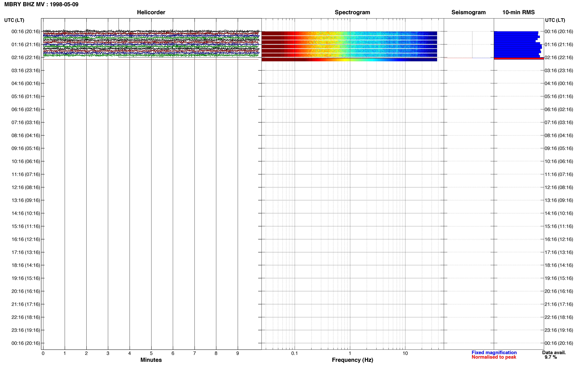The image size is (588, 368).
Task: Click the bottom '00:16 (20:16)' label on the right axis
Action: 559,343
